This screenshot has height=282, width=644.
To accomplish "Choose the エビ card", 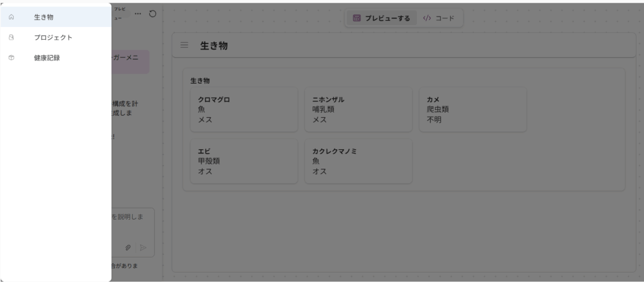I will 243,161.
